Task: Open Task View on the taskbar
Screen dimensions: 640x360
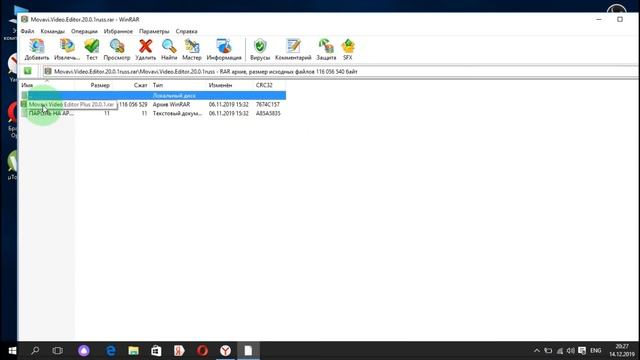Action: point(58,351)
